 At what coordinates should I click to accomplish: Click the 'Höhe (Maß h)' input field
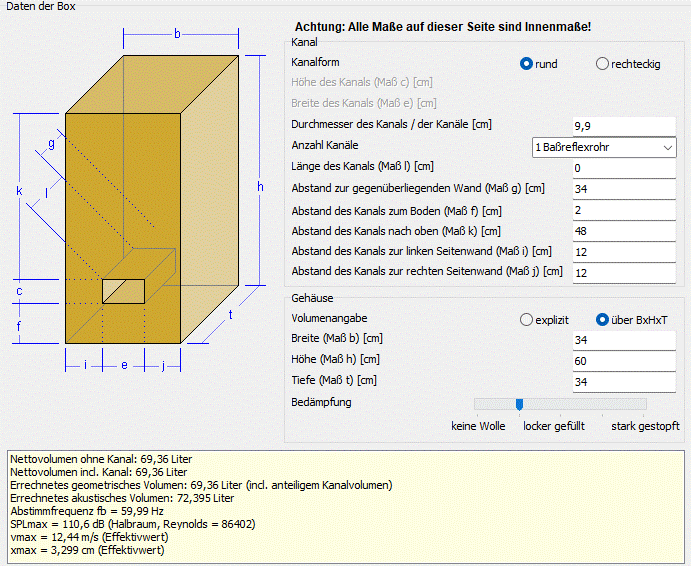[x=623, y=361]
